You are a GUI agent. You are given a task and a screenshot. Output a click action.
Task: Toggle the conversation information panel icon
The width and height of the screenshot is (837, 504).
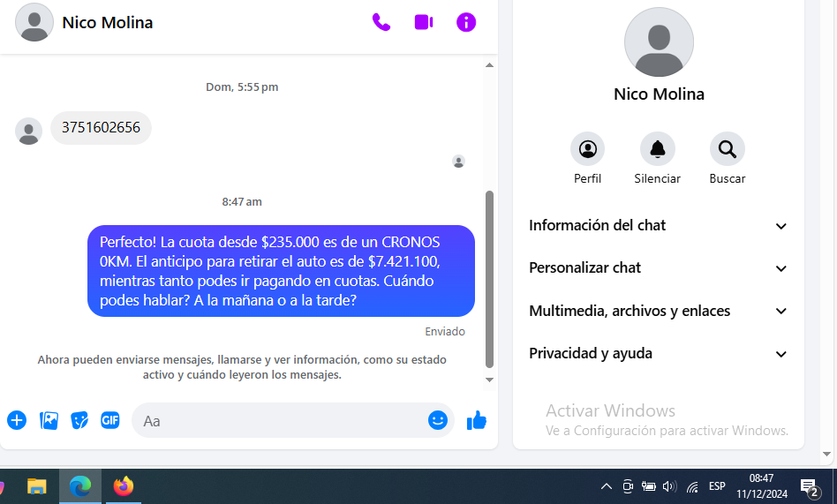466,22
